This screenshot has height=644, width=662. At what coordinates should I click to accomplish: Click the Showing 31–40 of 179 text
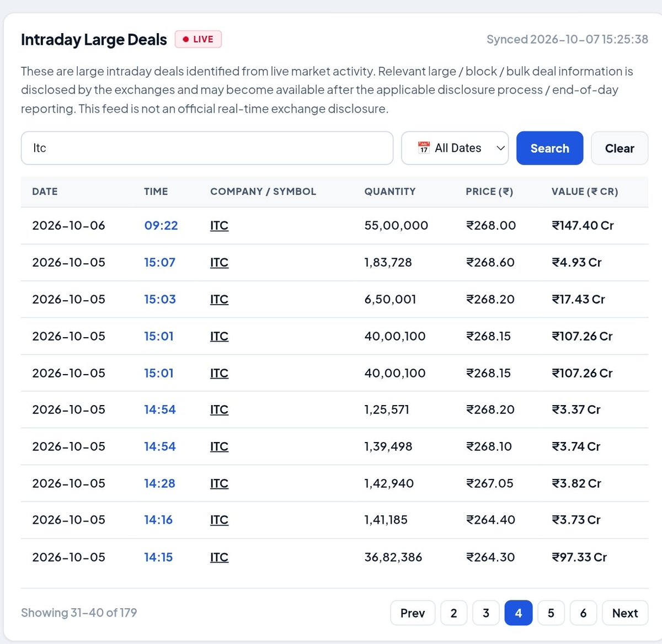[x=79, y=613]
